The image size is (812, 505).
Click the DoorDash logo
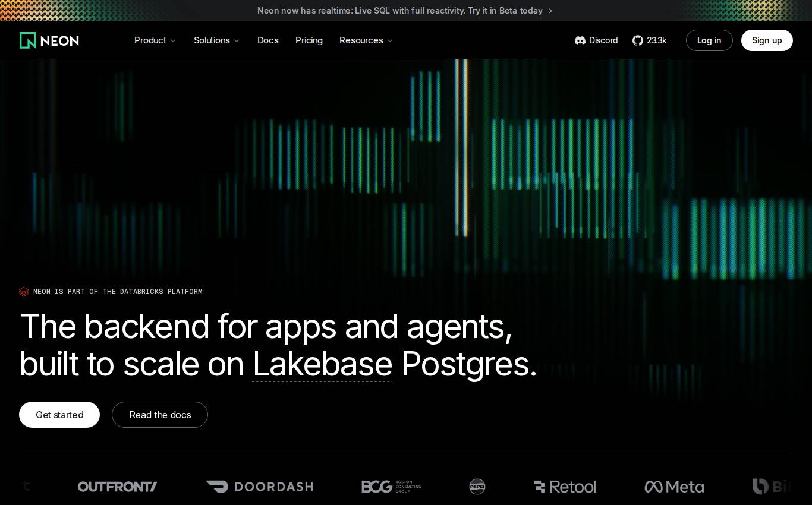tap(259, 487)
